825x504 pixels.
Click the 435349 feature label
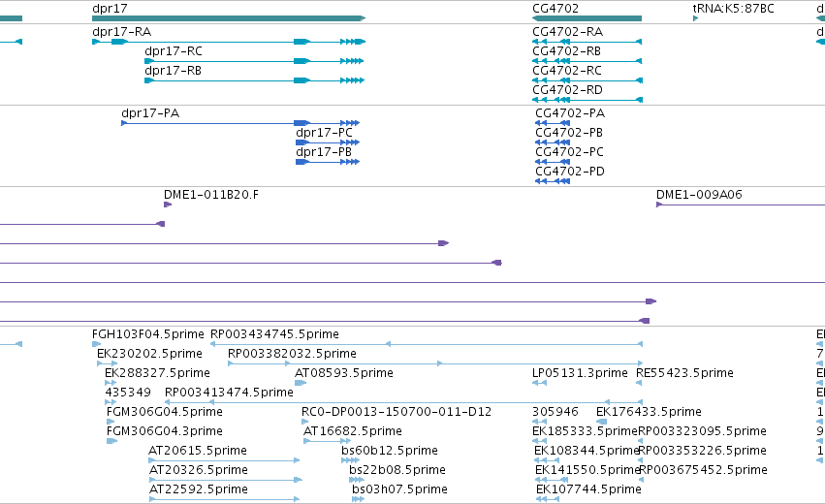coord(128,393)
